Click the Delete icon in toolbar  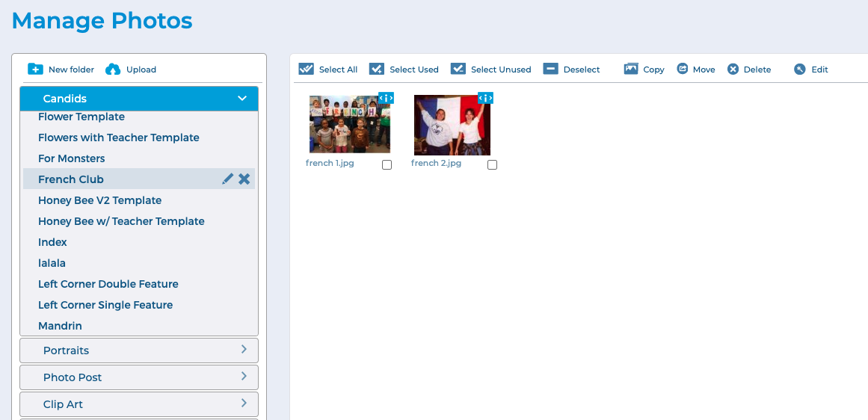click(733, 70)
